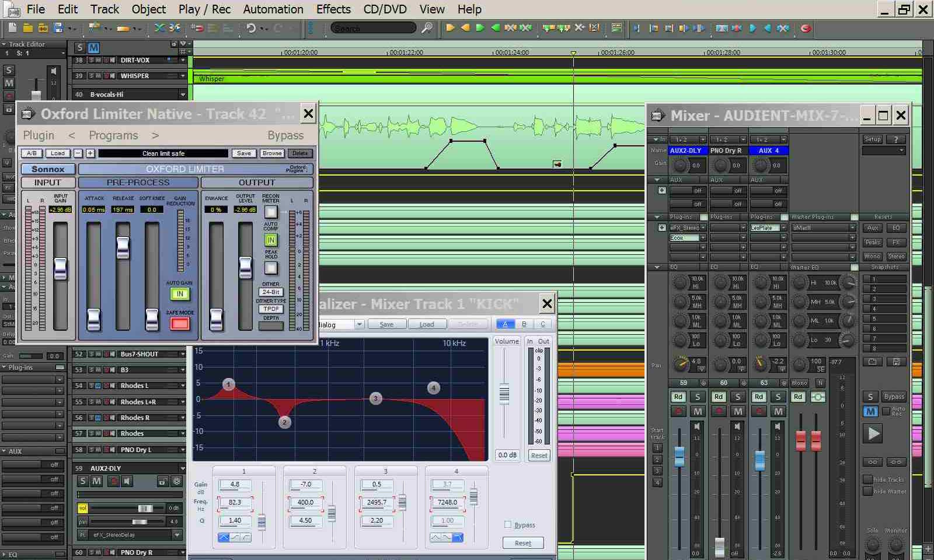The height and width of the screenshot is (560, 934).
Task: Toggle the RECON METER button
Action: coord(271,212)
